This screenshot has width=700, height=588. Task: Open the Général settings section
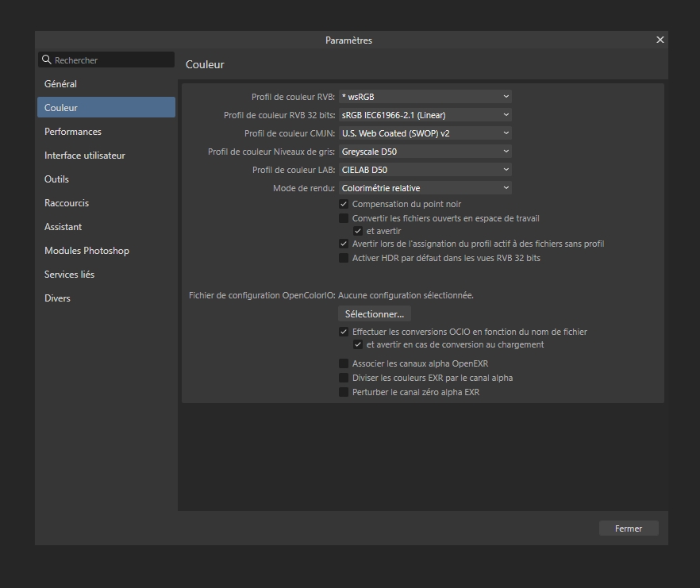tap(106, 84)
